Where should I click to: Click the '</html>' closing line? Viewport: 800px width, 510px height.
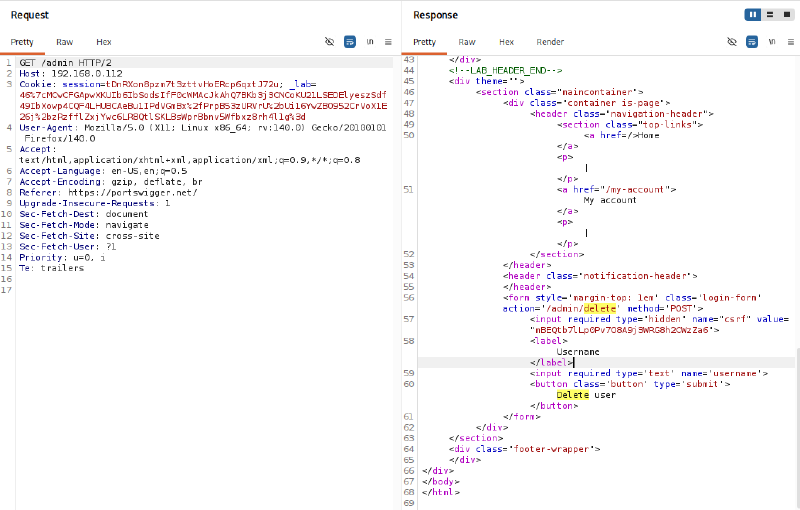(x=441, y=492)
